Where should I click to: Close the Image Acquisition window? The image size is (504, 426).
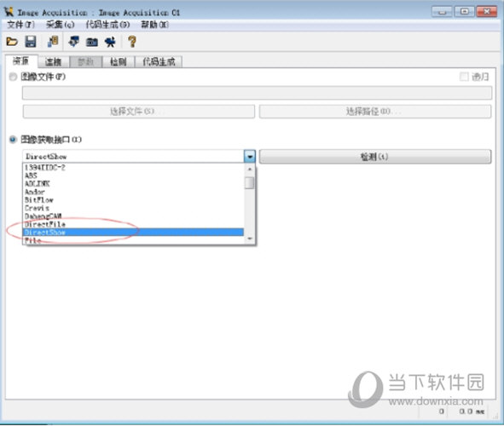[x=487, y=12]
